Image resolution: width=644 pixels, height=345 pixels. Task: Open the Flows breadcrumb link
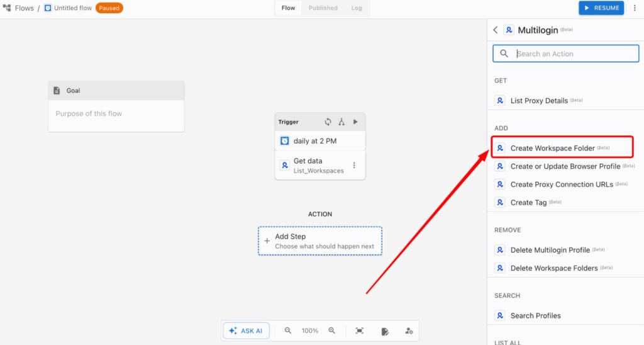click(25, 8)
